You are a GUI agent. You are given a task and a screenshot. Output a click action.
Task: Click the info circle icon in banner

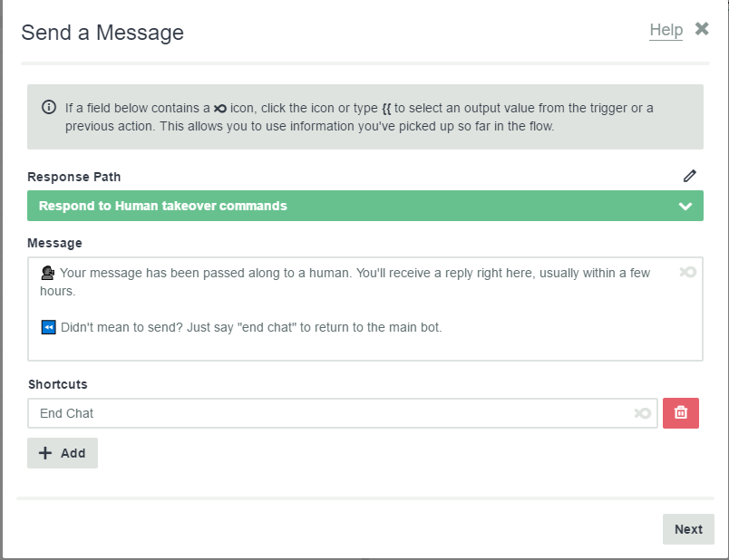click(x=49, y=107)
